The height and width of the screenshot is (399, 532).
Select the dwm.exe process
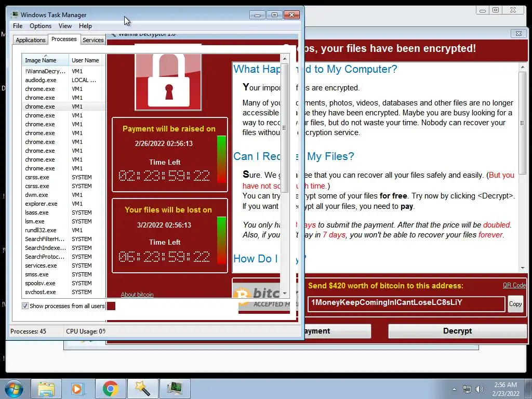(64, 195)
